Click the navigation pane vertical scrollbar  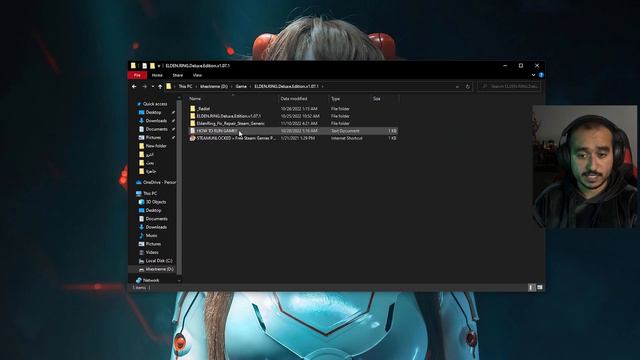(179, 188)
